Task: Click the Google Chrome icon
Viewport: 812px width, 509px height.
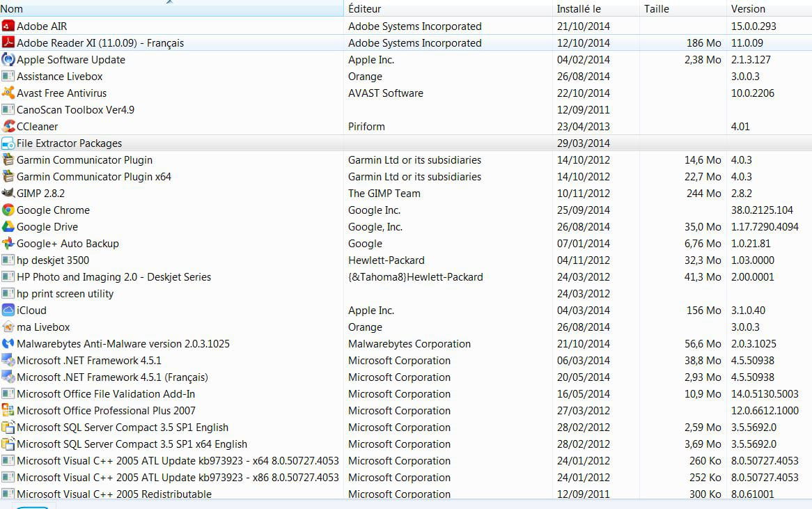Action: (8, 210)
